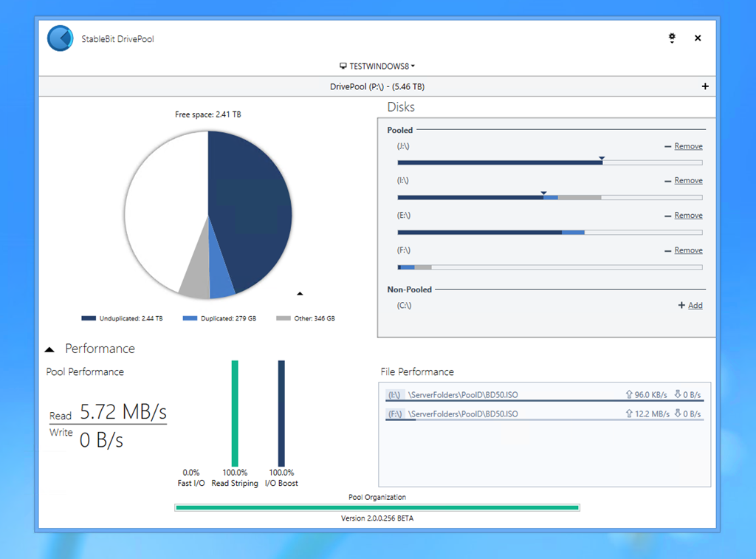Viewport: 756px width, 559px height.
Task: Remove the F:\ disk from the pool
Action: [x=688, y=250]
